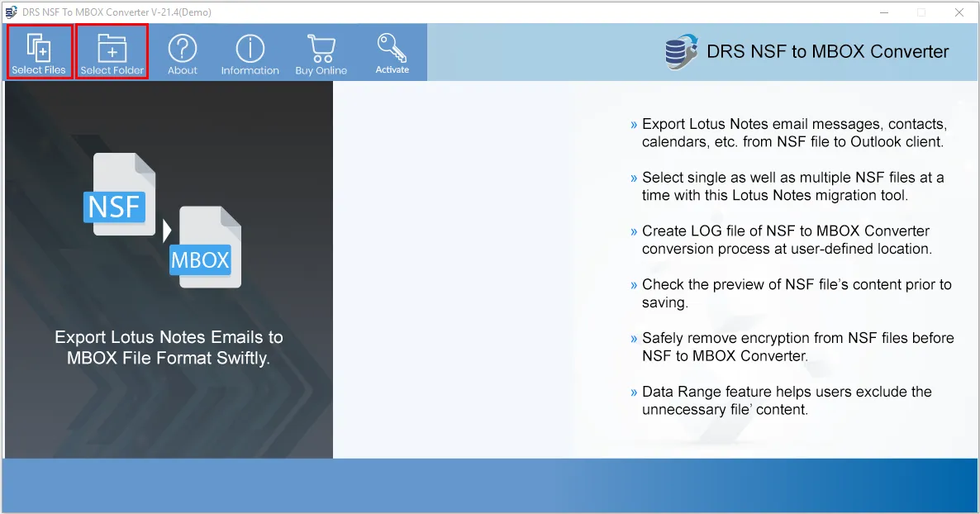Click the 'DRS NSF to MBOX Converter' heading
The width and height of the screenshot is (980, 514).
827,51
